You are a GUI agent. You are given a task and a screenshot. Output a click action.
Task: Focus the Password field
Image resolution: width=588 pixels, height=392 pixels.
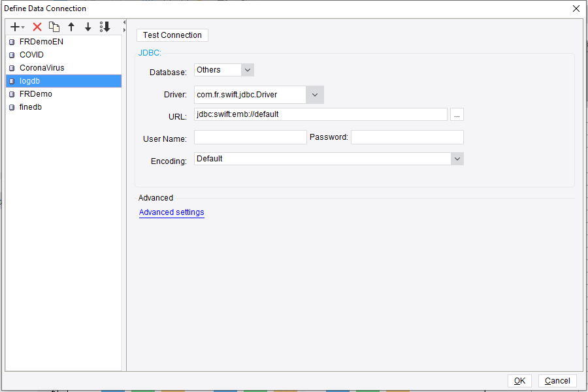(x=407, y=137)
